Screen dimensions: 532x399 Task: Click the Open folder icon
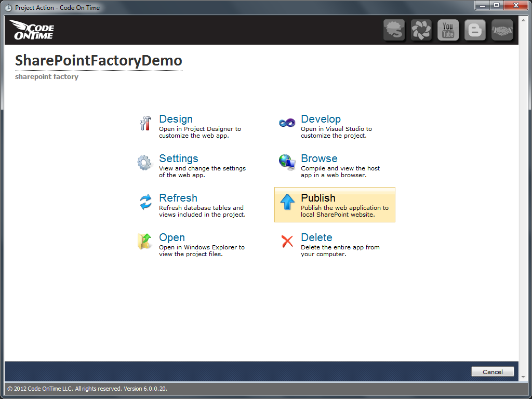pos(145,241)
